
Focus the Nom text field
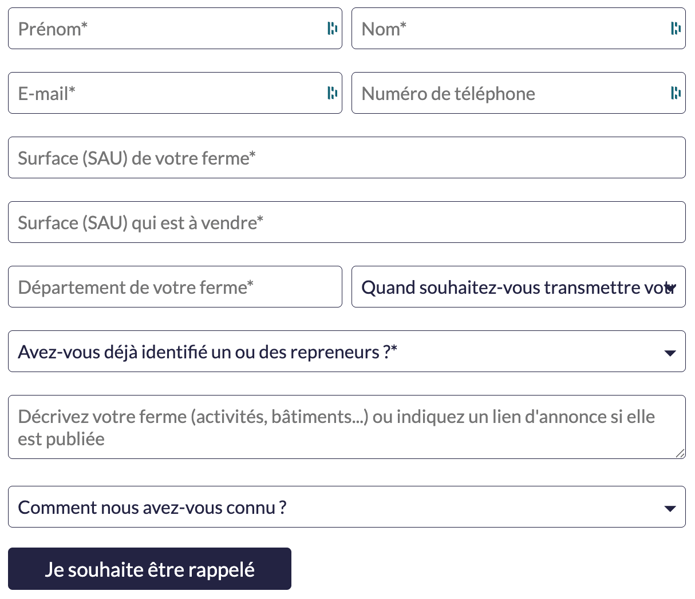[x=505, y=29]
